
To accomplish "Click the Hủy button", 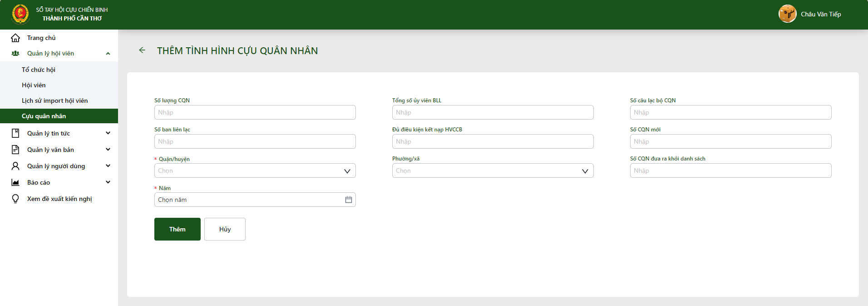I will 225,229.
